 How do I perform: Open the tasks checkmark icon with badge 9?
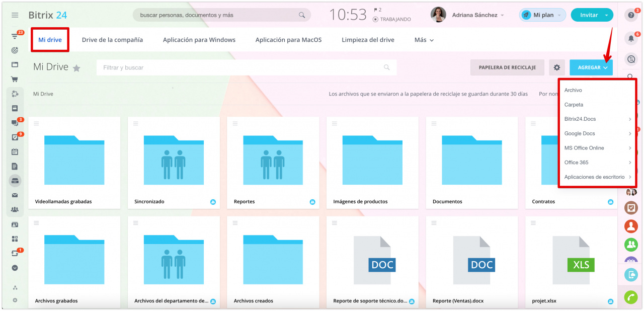(x=15, y=137)
